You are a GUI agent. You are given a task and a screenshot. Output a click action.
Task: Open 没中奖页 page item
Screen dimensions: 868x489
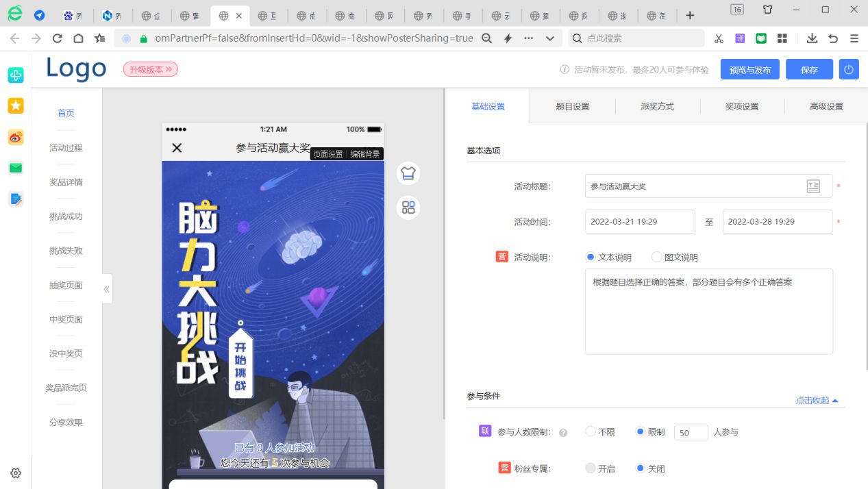[x=66, y=353]
